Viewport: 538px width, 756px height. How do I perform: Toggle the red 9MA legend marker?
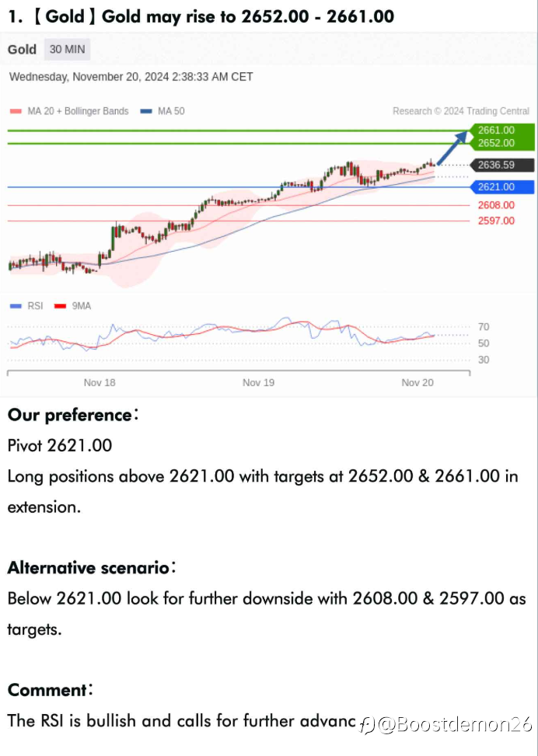pos(60,306)
